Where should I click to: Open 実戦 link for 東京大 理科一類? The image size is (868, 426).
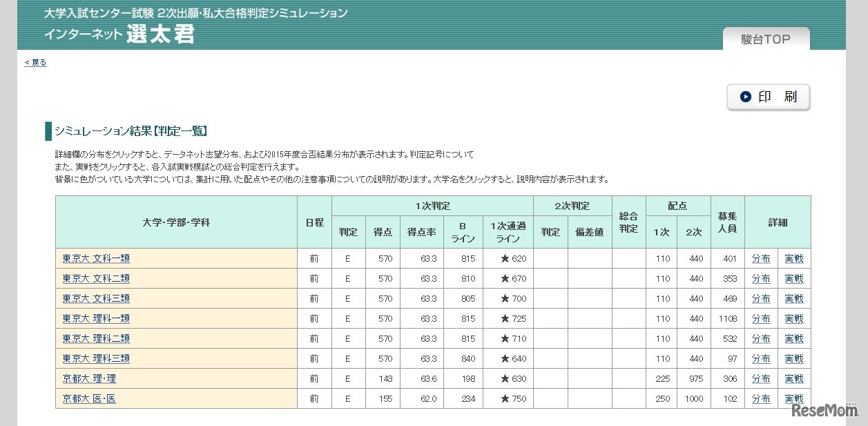click(x=794, y=319)
